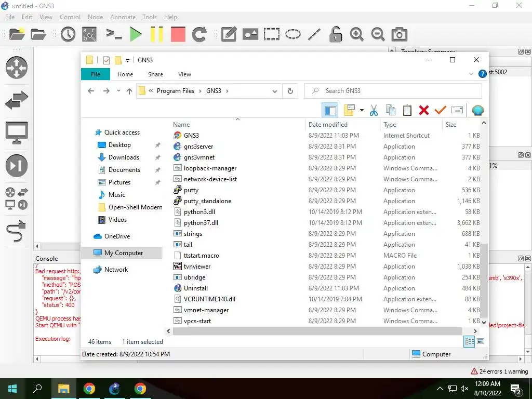Click Explorer Up one level arrow
This screenshot has height=399, width=532.
[x=129, y=91]
